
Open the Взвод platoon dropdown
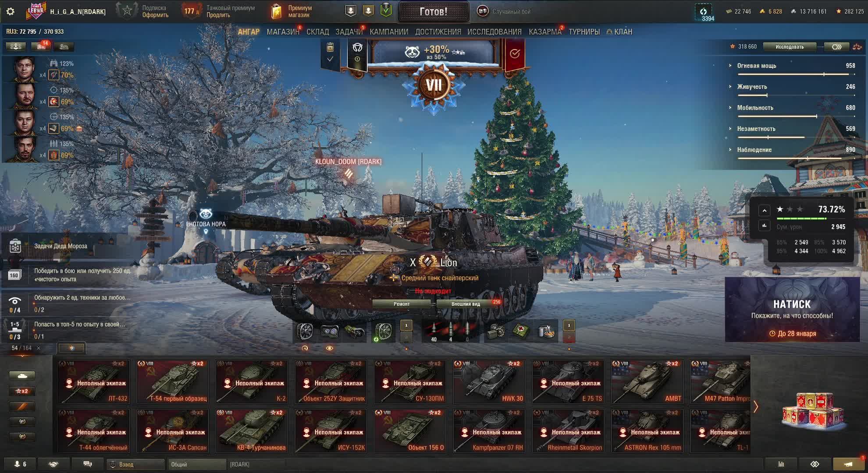coord(136,464)
